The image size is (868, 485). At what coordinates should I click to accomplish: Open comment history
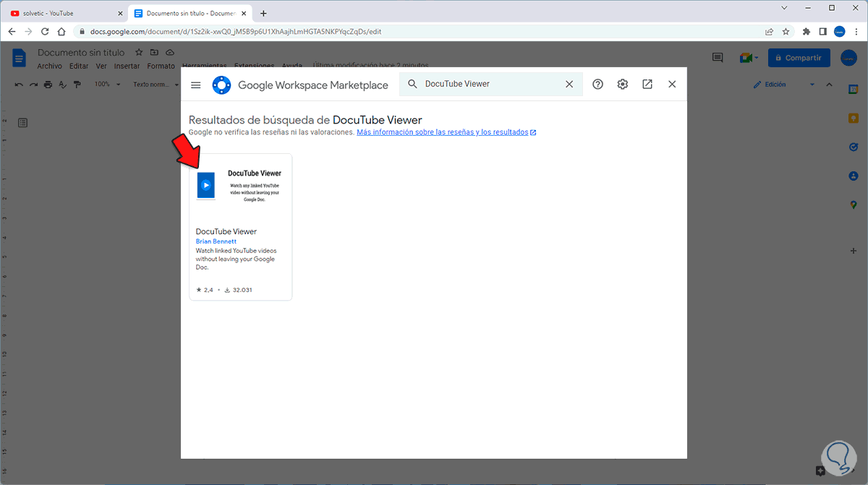pyautogui.click(x=718, y=58)
